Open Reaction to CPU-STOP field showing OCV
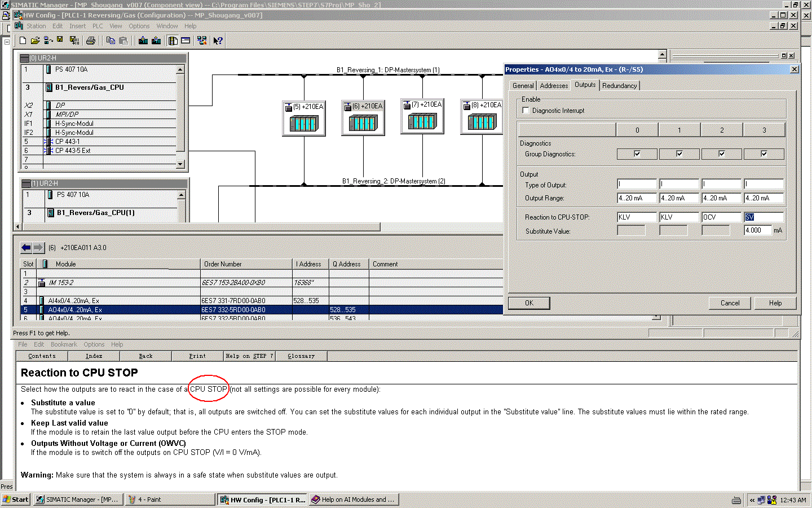812x508 pixels. [x=722, y=217]
